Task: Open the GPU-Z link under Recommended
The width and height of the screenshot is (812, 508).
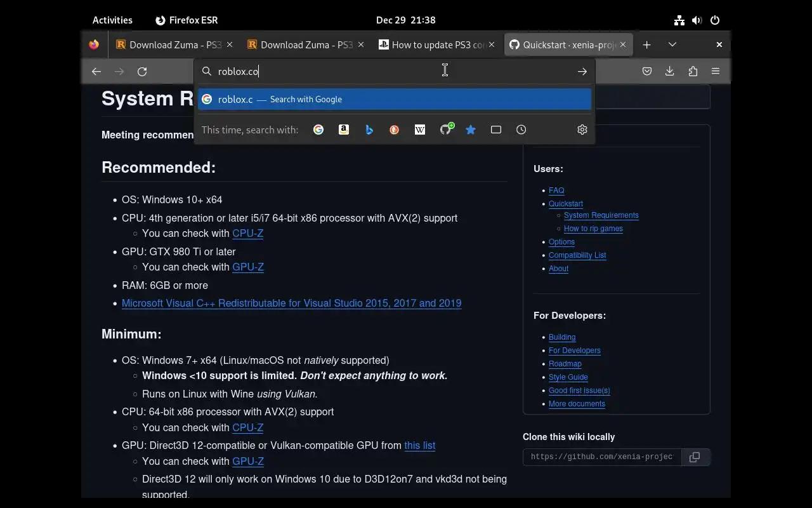Action: pyautogui.click(x=248, y=267)
